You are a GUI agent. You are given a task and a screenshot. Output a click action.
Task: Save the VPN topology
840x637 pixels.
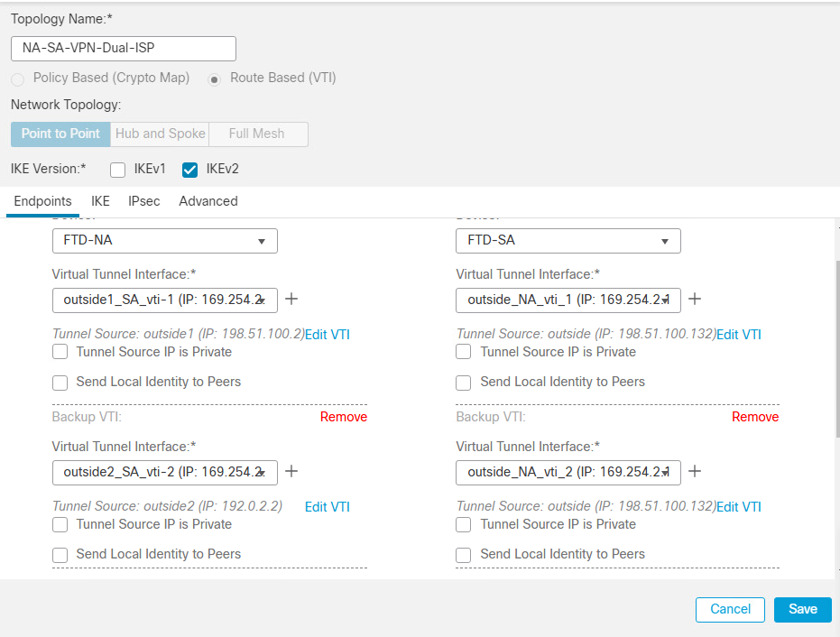[802, 610]
